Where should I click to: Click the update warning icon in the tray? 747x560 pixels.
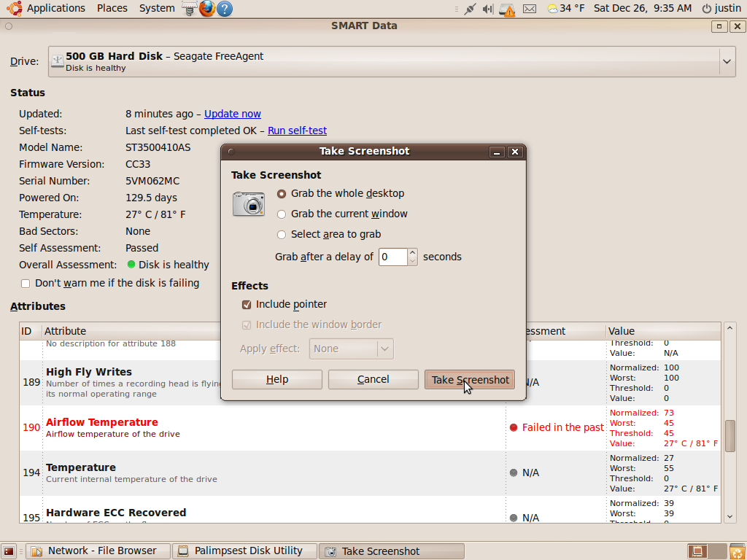point(508,9)
